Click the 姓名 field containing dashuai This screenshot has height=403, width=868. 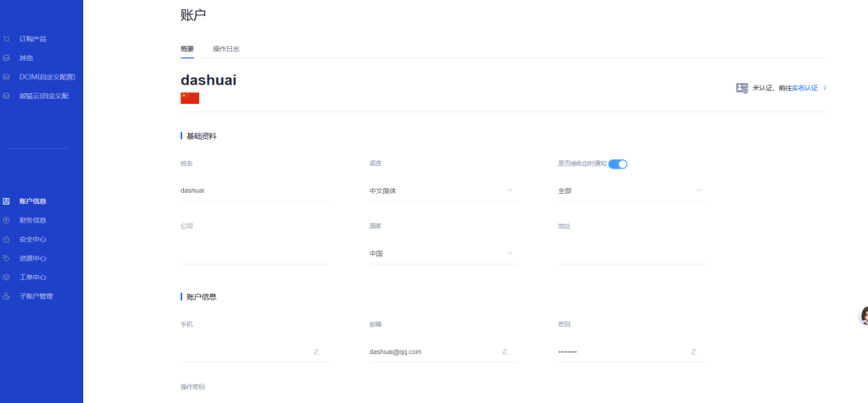(254, 190)
